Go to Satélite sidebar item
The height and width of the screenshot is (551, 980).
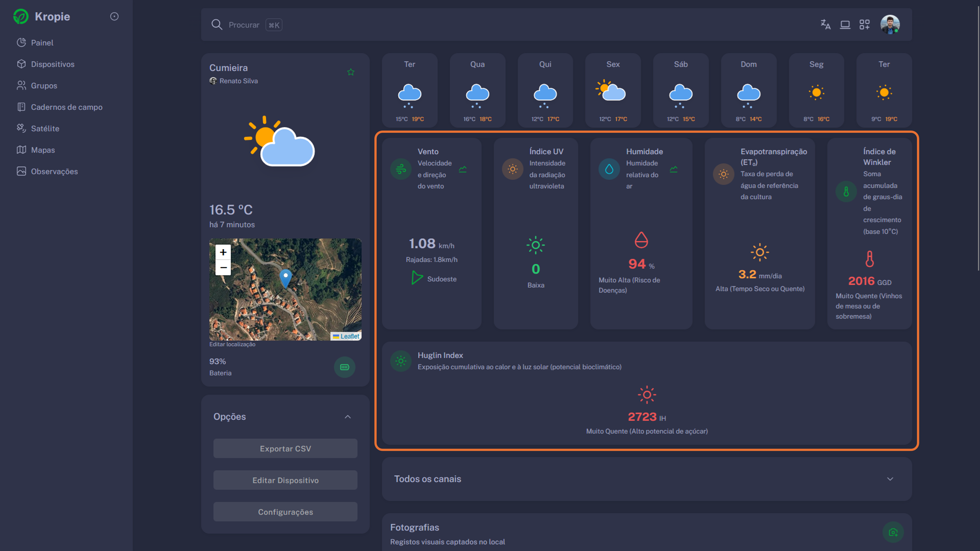(45, 128)
